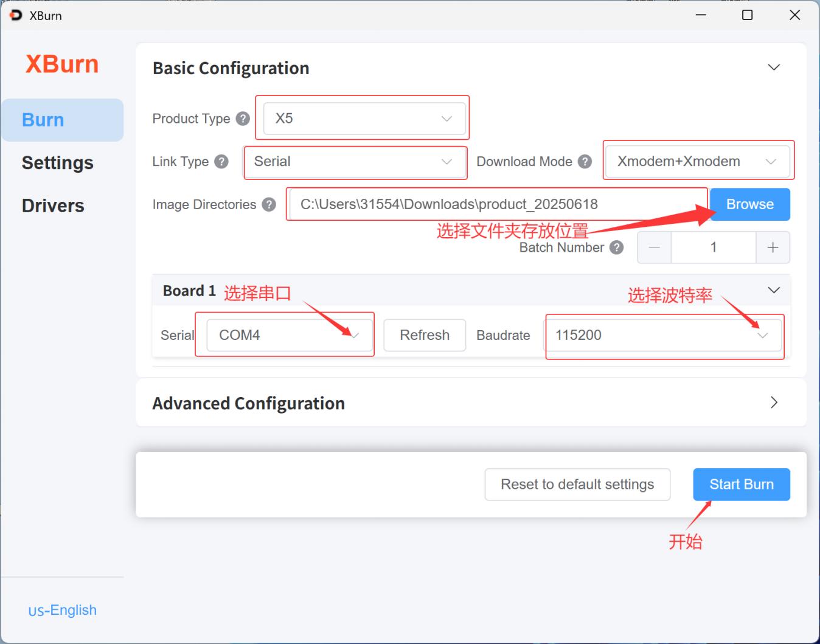Close the XBurn window
The image size is (820, 644).
[794, 15]
